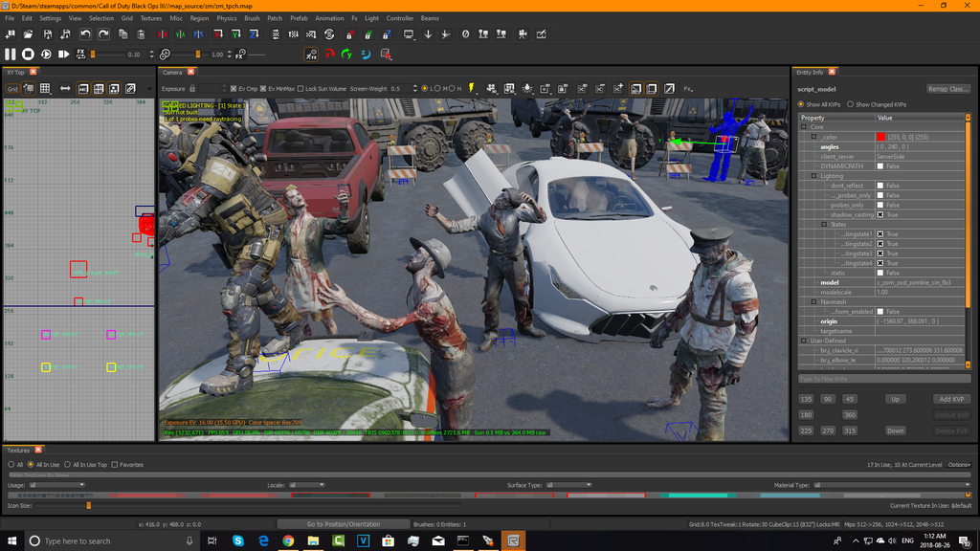The width and height of the screenshot is (980, 551).
Task: Collapse the Navmesh property group
Action: point(813,301)
